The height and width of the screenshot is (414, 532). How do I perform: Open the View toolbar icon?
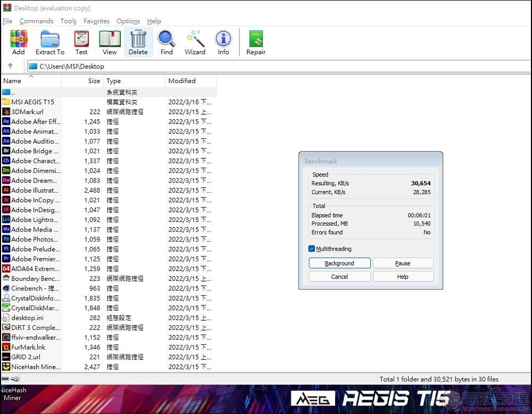click(x=110, y=43)
